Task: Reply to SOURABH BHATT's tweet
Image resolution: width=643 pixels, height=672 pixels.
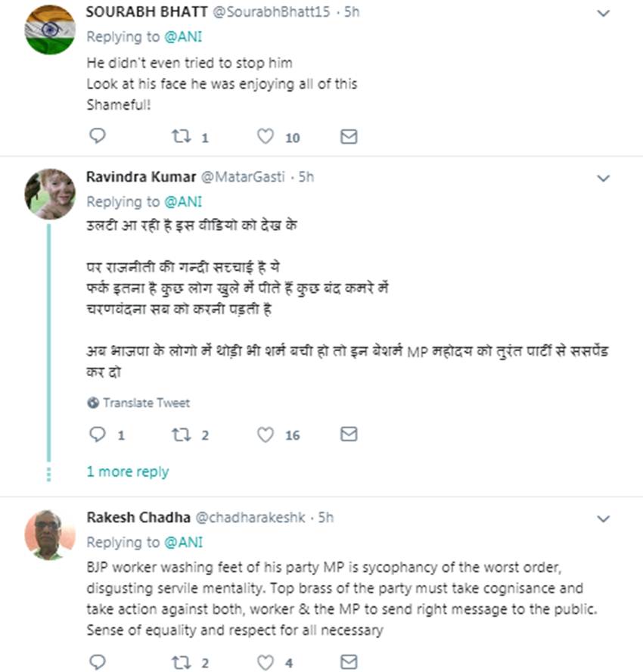Action: point(98,137)
